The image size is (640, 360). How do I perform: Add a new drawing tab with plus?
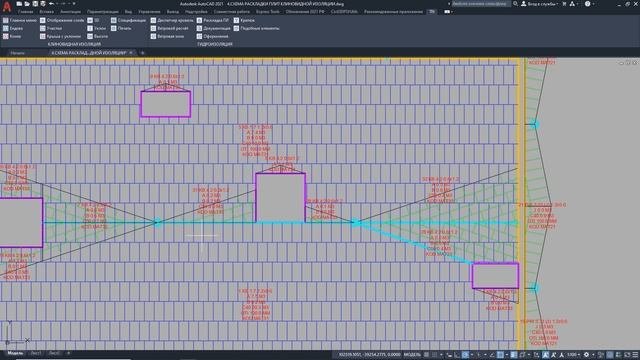[142, 53]
